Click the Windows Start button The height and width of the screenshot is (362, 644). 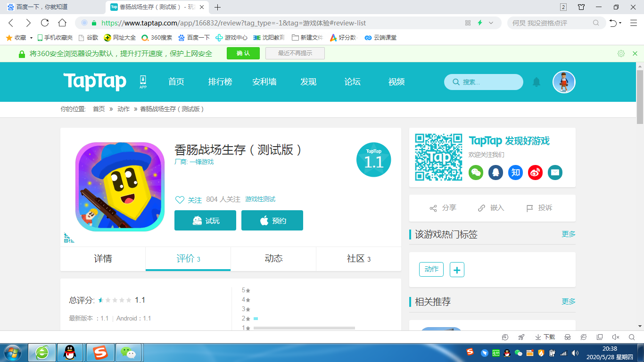click(13, 353)
